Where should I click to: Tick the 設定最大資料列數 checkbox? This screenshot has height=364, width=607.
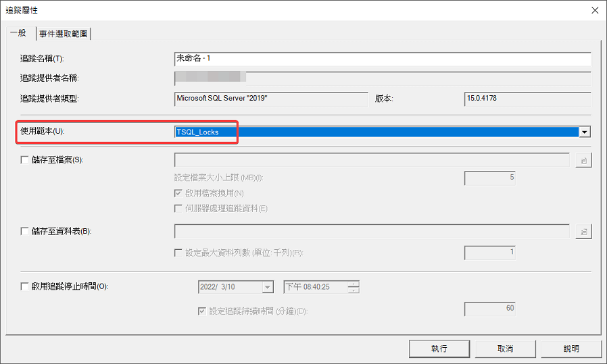[x=179, y=253]
